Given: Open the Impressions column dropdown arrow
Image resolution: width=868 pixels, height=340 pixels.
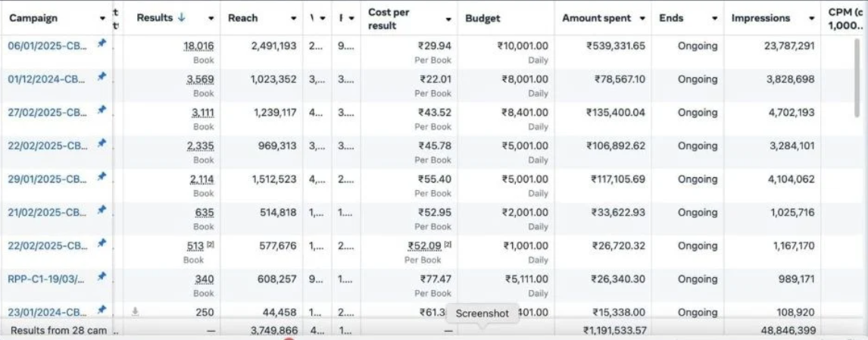Looking at the screenshot, I should (x=807, y=18).
